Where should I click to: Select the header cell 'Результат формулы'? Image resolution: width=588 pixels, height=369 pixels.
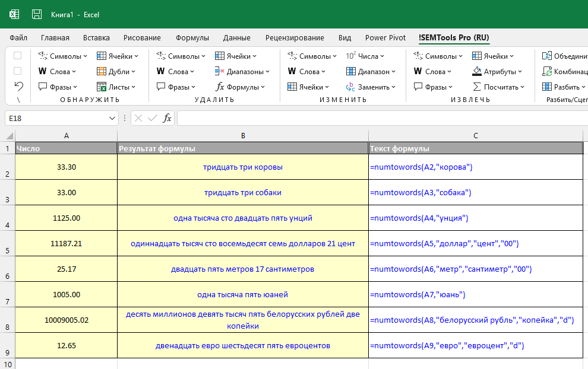(x=243, y=148)
